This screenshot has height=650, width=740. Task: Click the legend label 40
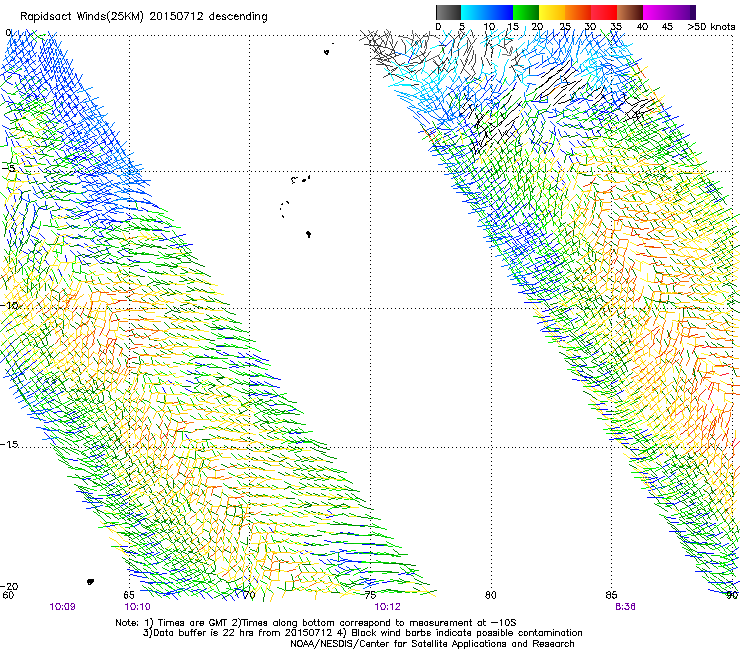[x=642, y=27]
